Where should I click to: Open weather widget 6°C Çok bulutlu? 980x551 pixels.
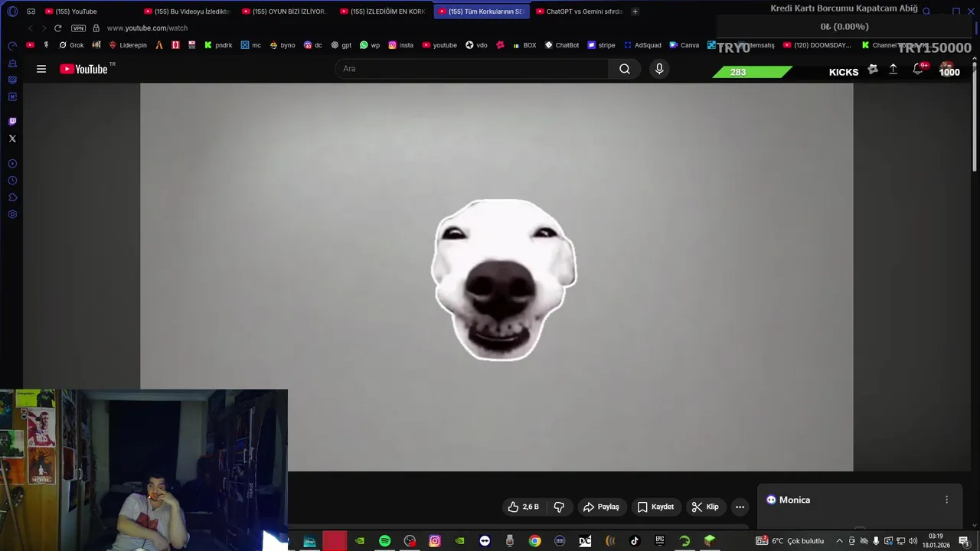click(789, 541)
